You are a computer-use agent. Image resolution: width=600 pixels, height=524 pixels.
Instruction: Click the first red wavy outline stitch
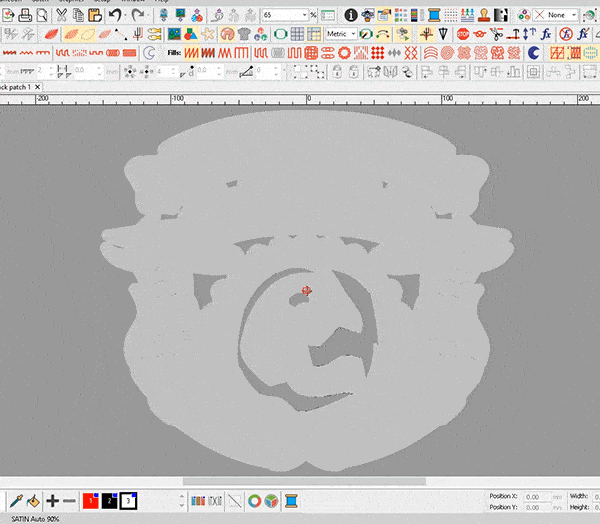9,53
